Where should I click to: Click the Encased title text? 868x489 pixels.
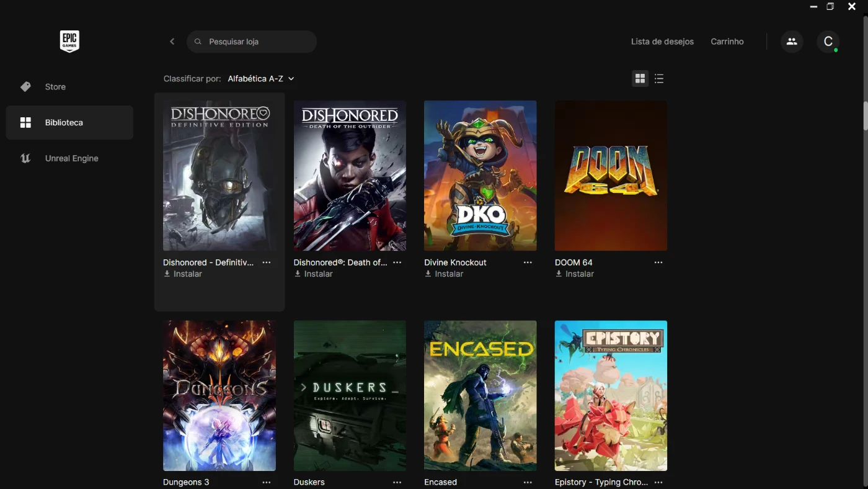coord(441,482)
